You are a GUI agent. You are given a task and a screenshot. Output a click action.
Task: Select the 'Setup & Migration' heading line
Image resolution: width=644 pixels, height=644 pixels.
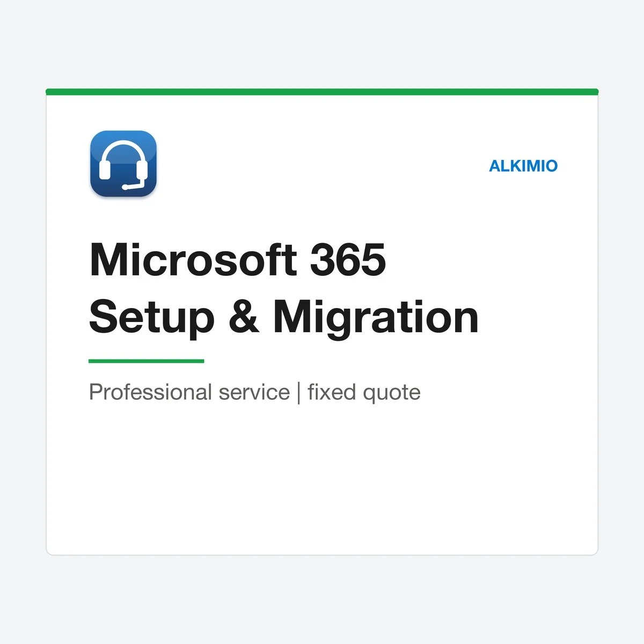(x=284, y=319)
